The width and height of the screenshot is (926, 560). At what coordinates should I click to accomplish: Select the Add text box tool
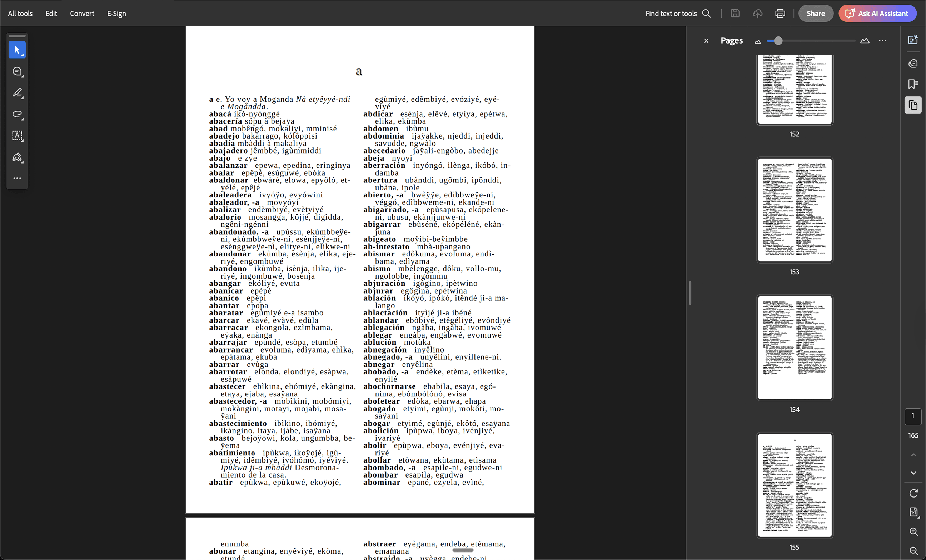click(x=17, y=136)
